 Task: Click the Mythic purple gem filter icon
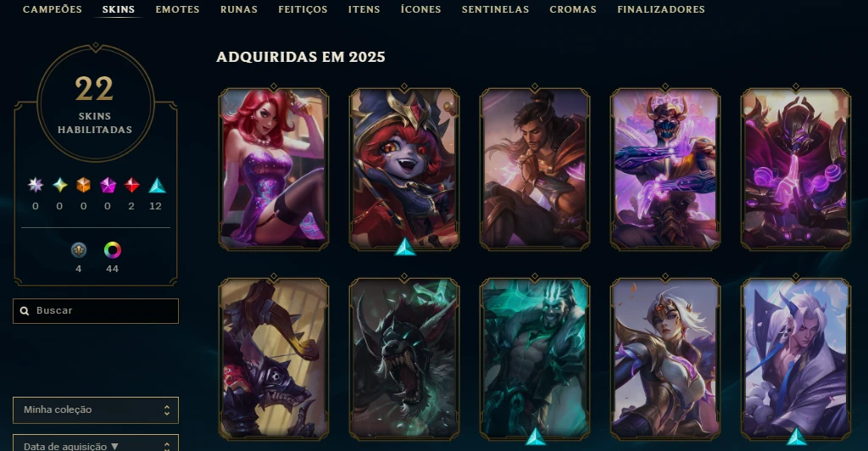[x=108, y=186]
